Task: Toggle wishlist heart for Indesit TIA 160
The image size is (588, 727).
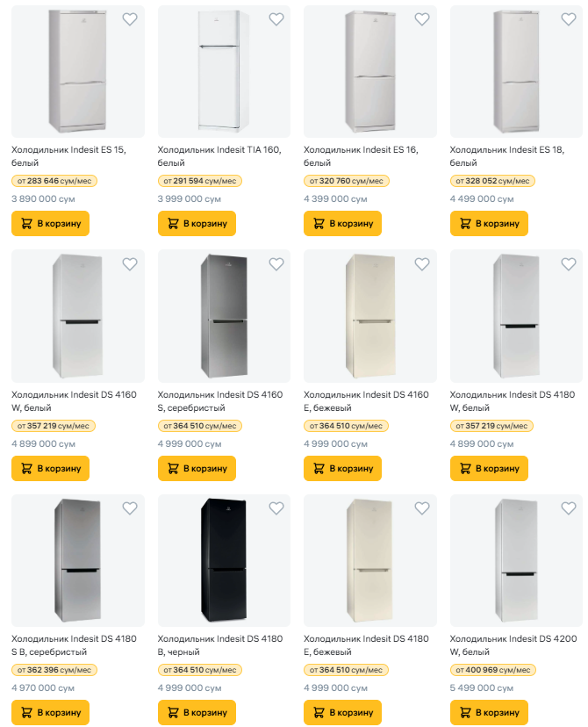Action: point(276,19)
